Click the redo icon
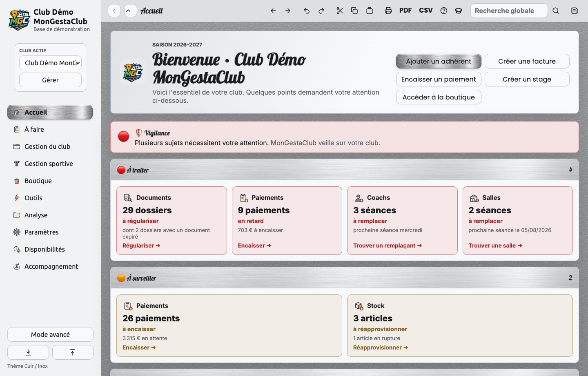The image size is (588, 376). (x=321, y=11)
